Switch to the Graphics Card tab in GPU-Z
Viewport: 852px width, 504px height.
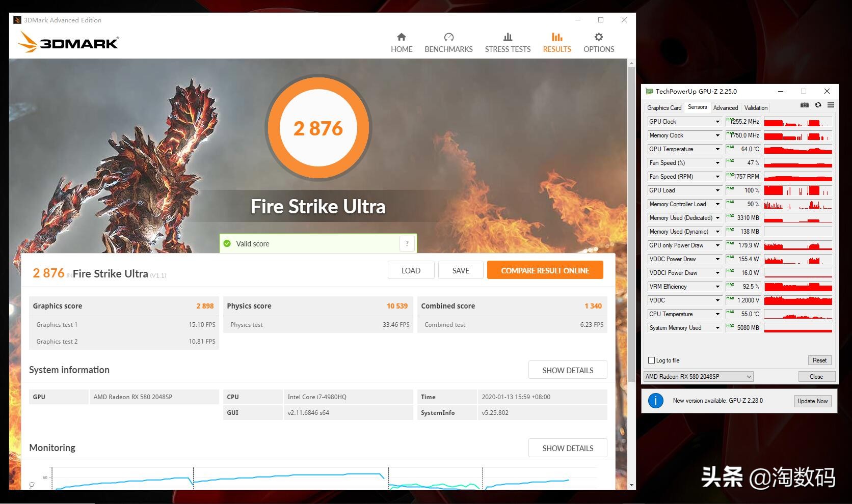664,108
